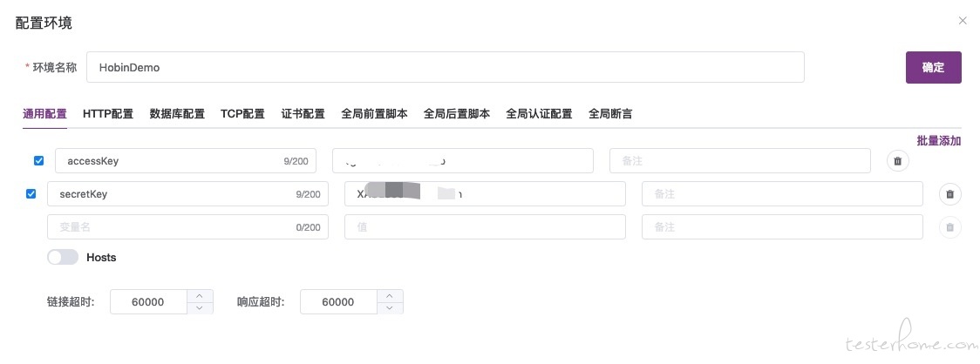This screenshot has width=980, height=364.
Task: Open the 全局认证配置 tab
Action: pyautogui.click(x=540, y=114)
